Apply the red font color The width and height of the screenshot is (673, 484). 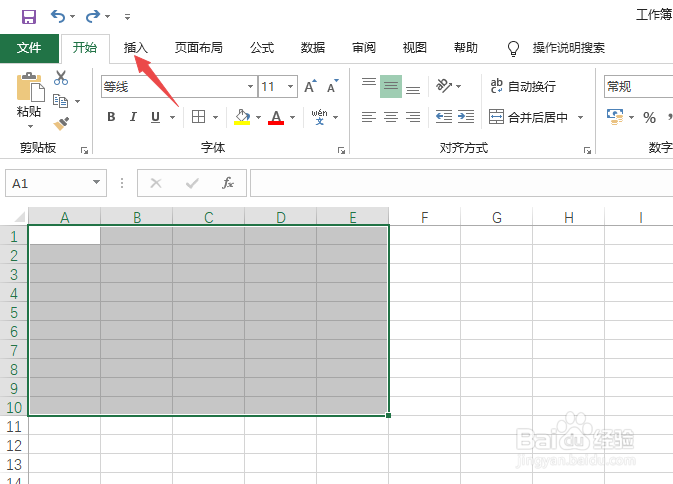[276, 117]
